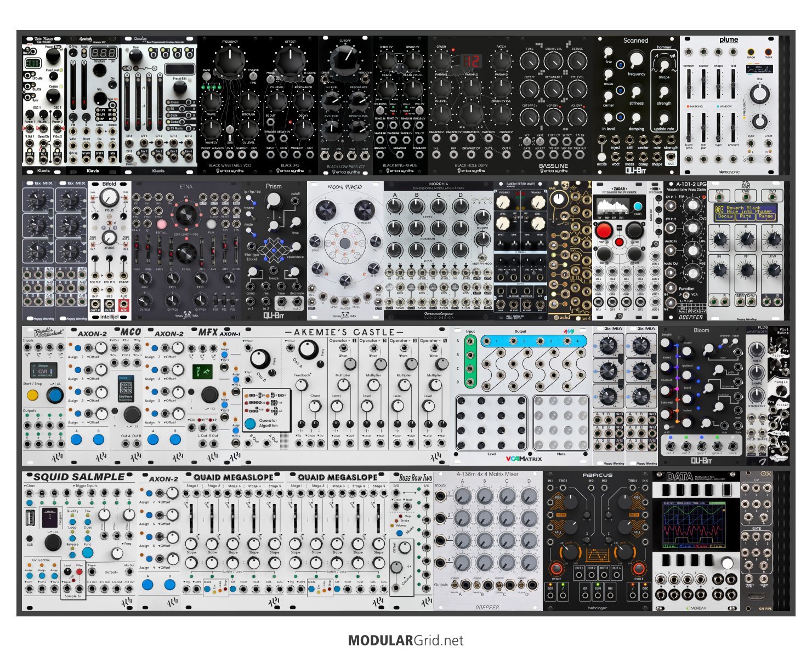Click the "ETNA" module title
This screenshot has width=812, height=652.
[186, 187]
